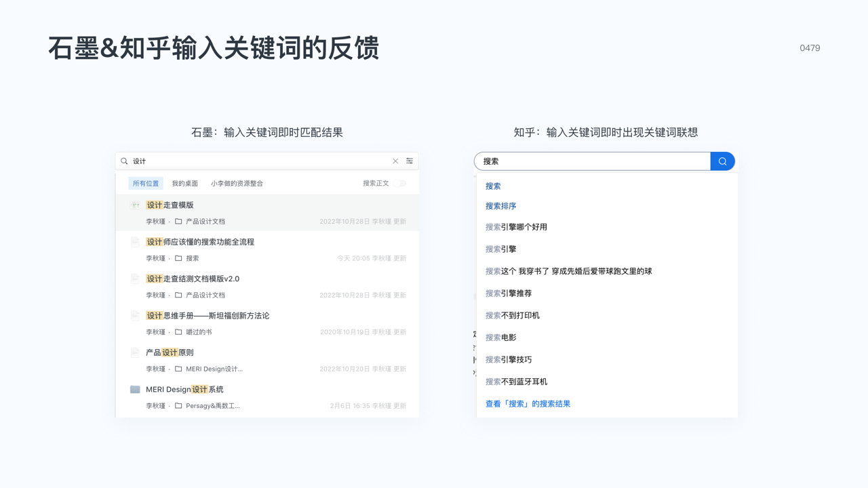Screen dimensions: 868x488
Task: Click the timestamp 2月6日 16:35 李秋瑾 更新
Action: pos(368,405)
